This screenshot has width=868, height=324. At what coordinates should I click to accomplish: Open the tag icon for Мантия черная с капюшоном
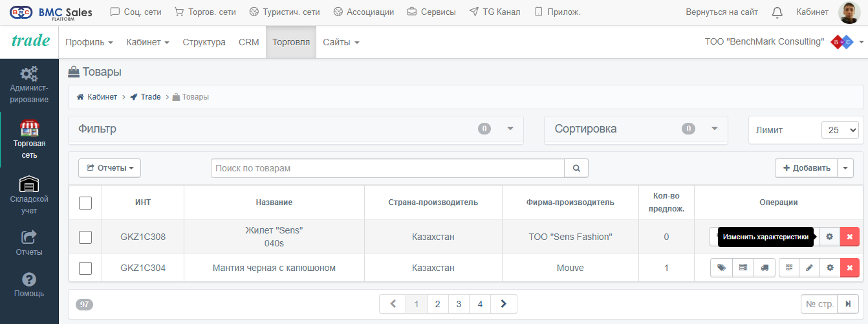721,268
